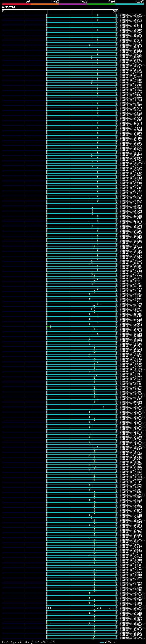This screenshot has height=644, width=146.
Task: Select the label UniRef100_Q03509
Action: tap(131, 110)
